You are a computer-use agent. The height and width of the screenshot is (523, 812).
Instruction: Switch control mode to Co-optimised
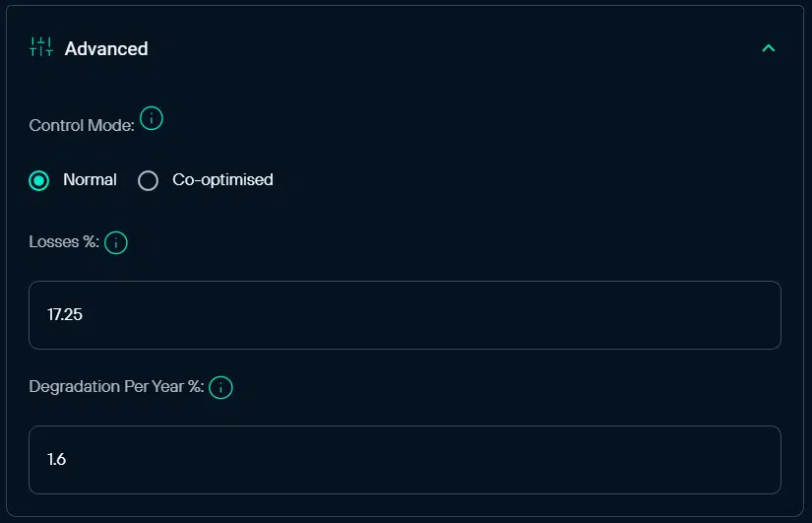click(x=148, y=180)
